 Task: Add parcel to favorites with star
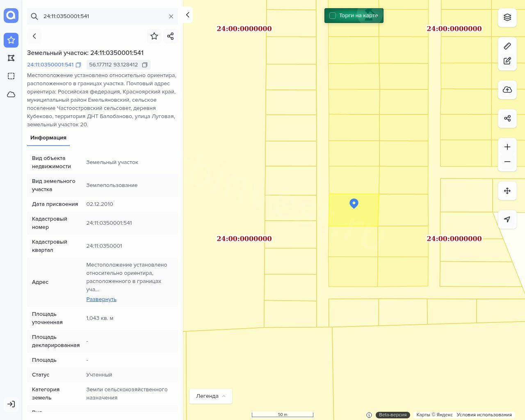154,36
